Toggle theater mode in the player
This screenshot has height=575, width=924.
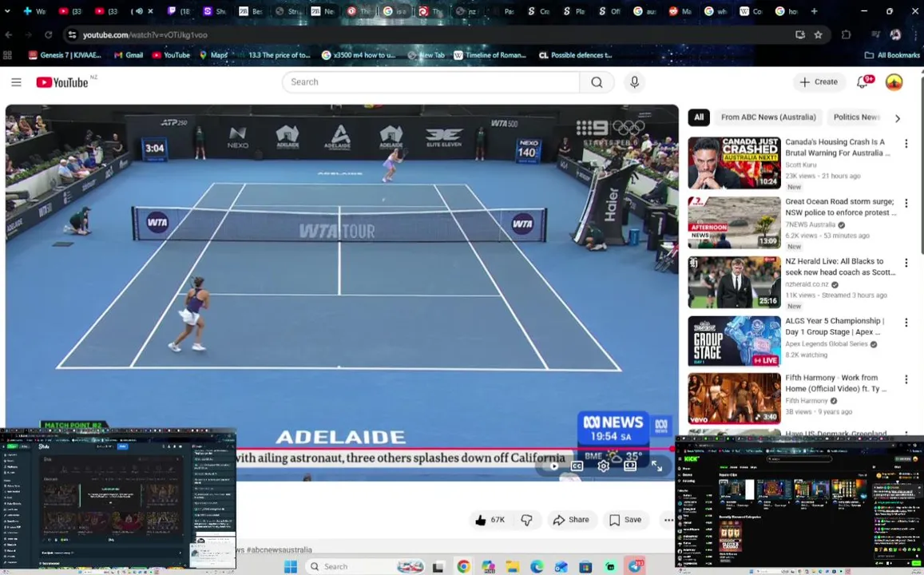point(630,466)
